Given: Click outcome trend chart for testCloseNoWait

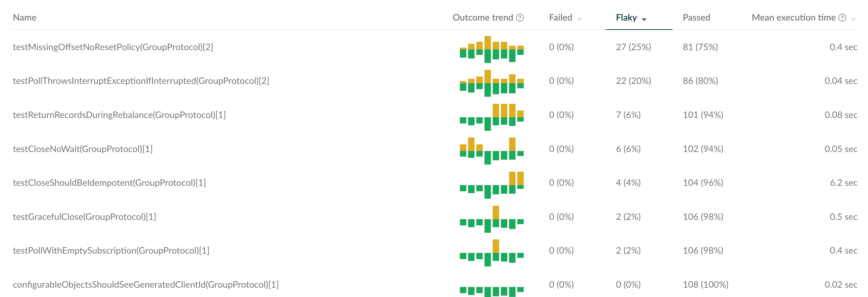Looking at the screenshot, I should [492, 151].
